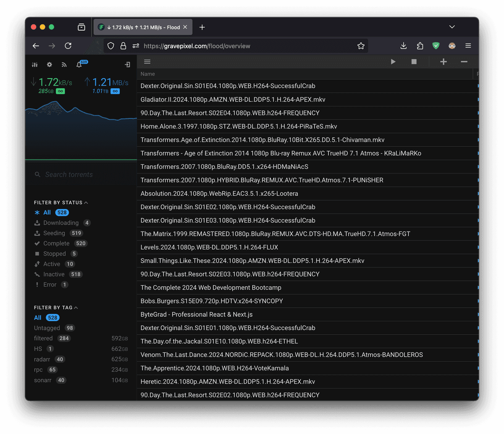Click the download speed 1.72 kB/s readout
The height and width of the screenshot is (434, 504).
pyautogui.click(x=51, y=82)
